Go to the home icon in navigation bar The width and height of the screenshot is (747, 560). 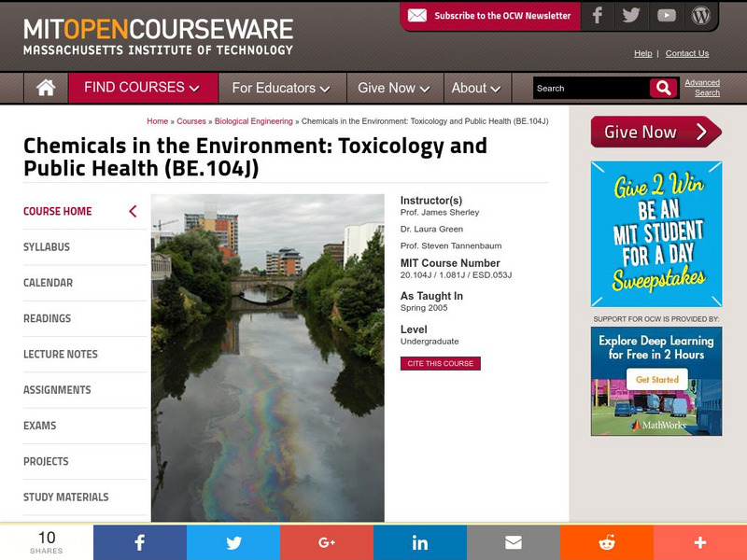point(46,88)
